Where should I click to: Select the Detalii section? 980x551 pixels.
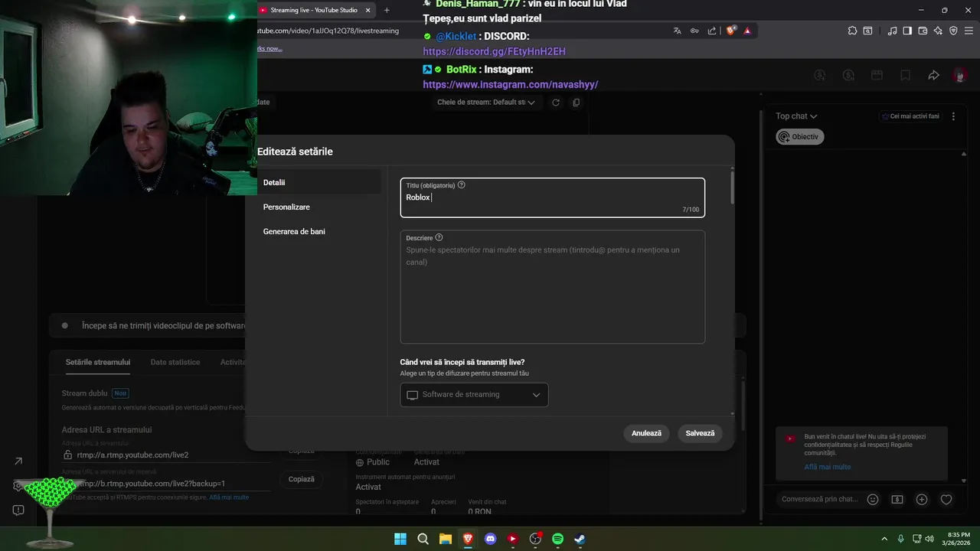[318, 182]
